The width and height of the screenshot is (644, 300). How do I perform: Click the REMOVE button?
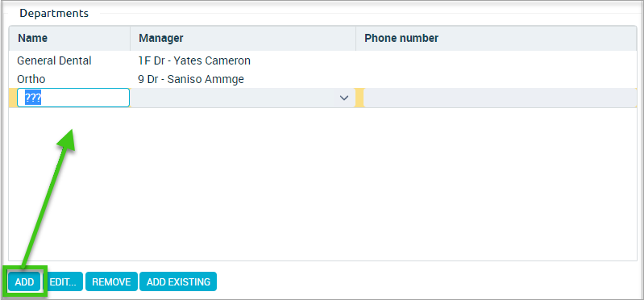[111, 282]
